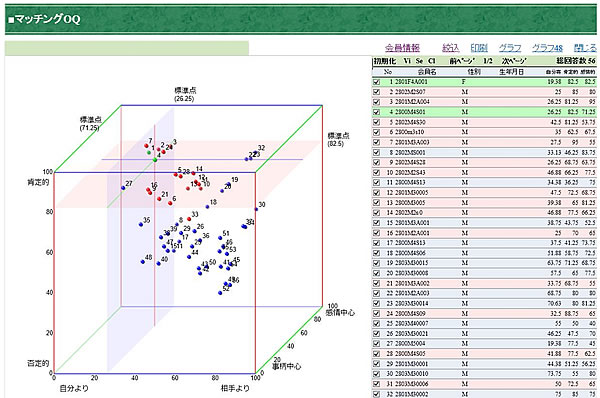Screen dimensions: 600x398
Task: Click the 閉じる close link
Action: click(x=585, y=48)
